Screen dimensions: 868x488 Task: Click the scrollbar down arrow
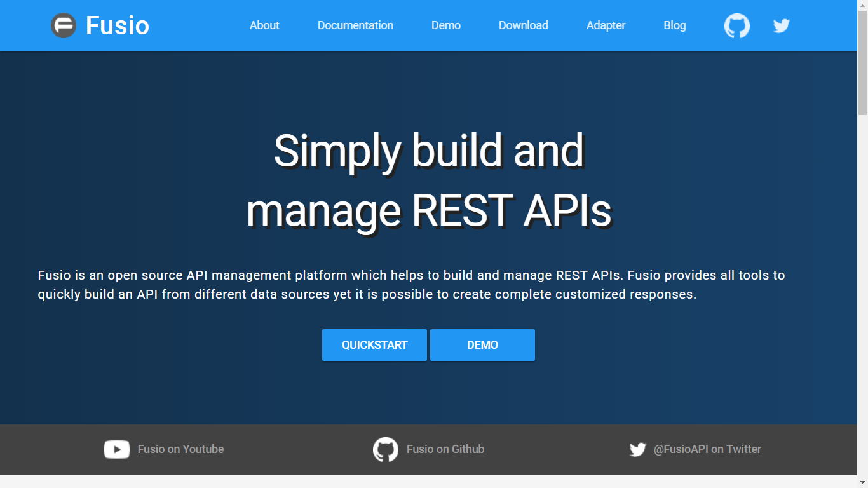coord(863,483)
